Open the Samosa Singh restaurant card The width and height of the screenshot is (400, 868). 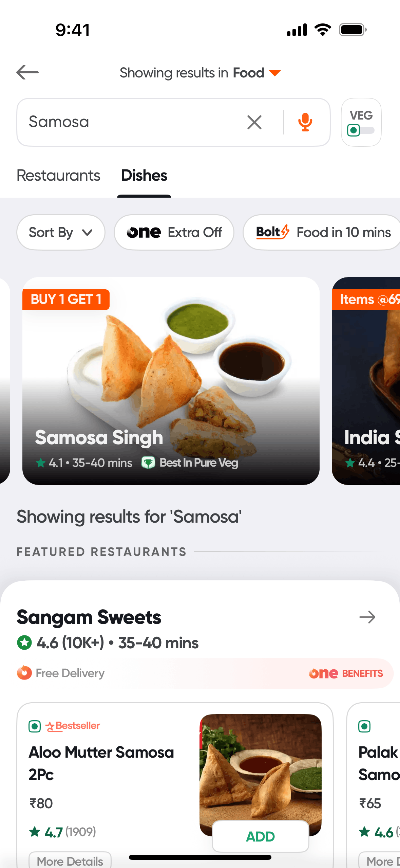(x=171, y=380)
